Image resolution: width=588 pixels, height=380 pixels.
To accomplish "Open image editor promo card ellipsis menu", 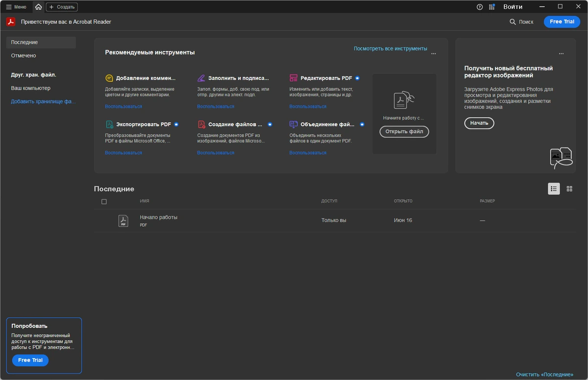I will pos(561,54).
